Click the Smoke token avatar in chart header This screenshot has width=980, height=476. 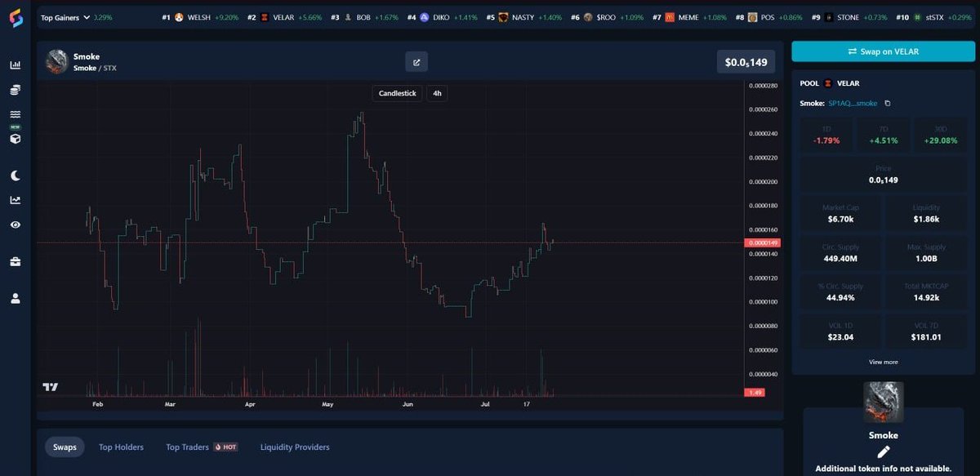coord(56,62)
